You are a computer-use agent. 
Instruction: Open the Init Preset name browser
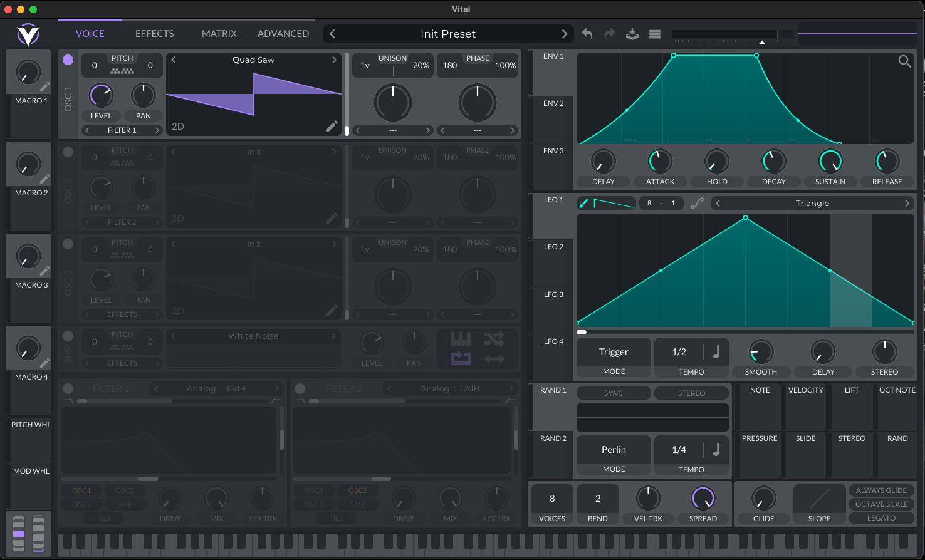(x=448, y=34)
